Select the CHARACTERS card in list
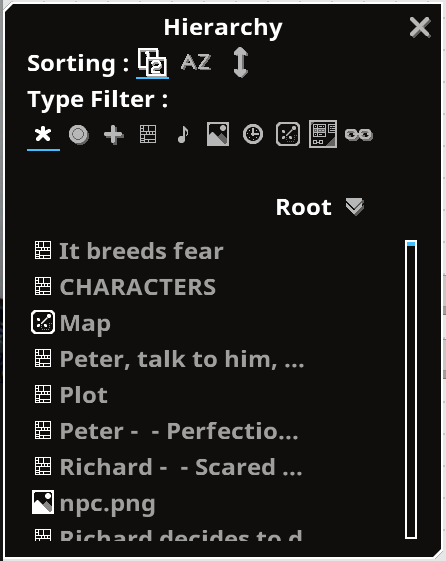This screenshot has height=561, width=446. point(125,287)
